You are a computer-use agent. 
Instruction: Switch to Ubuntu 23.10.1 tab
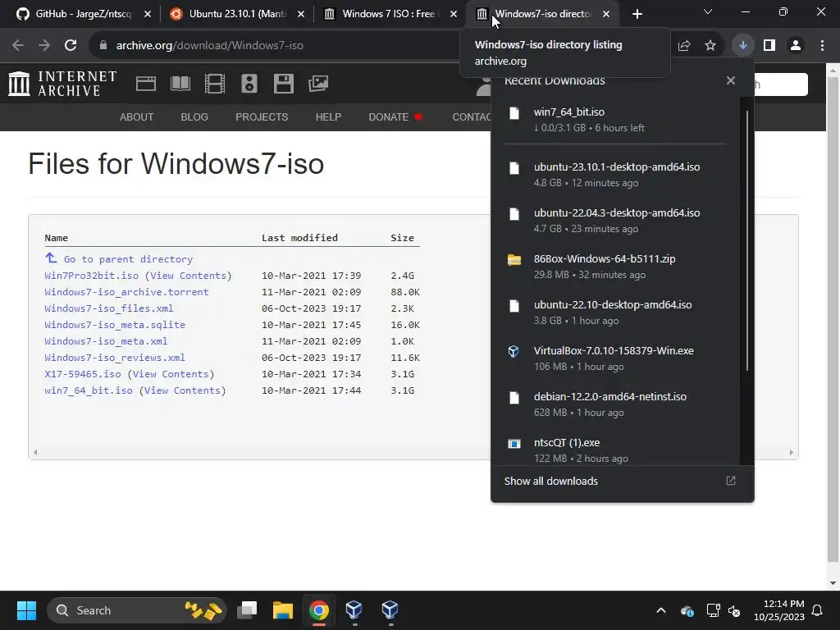click(235, 14)
